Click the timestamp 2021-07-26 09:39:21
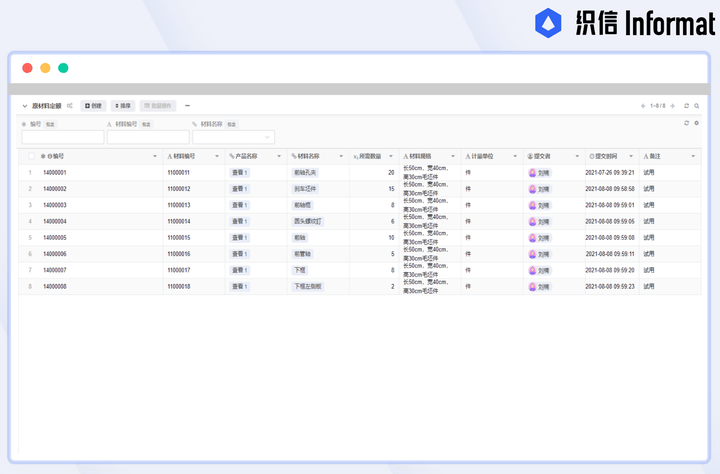The width and height of the screenshot is (720, 474). coord(610,173)
